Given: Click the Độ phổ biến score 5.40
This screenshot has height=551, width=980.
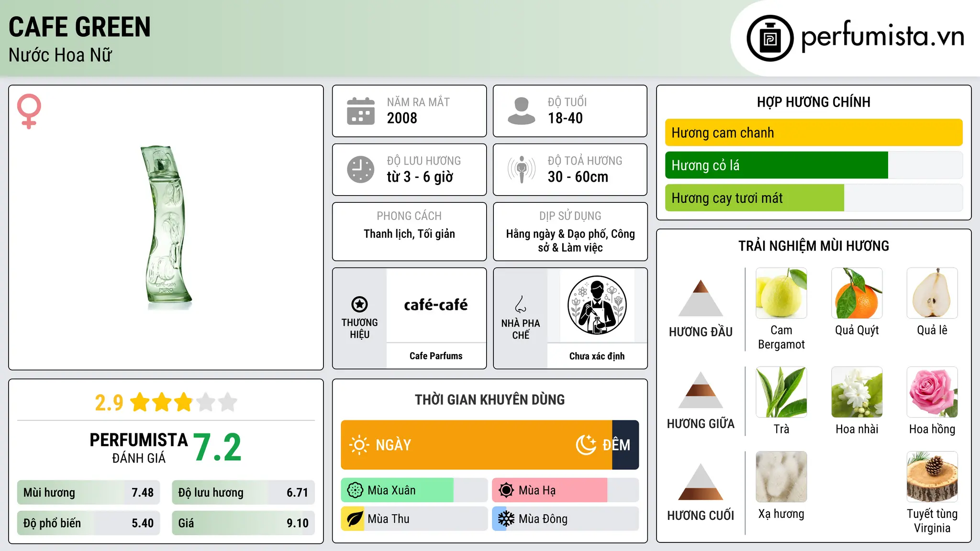Looking at the screenshot, I should (143, 523).
